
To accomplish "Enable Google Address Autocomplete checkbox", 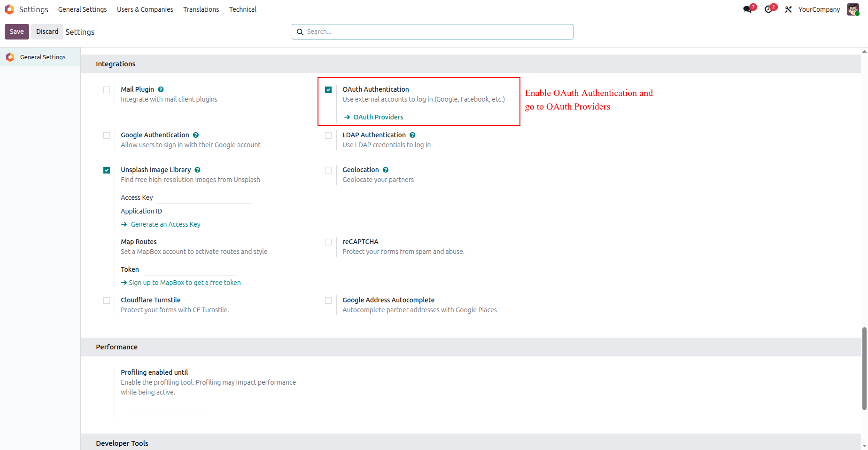I will 328,300.
